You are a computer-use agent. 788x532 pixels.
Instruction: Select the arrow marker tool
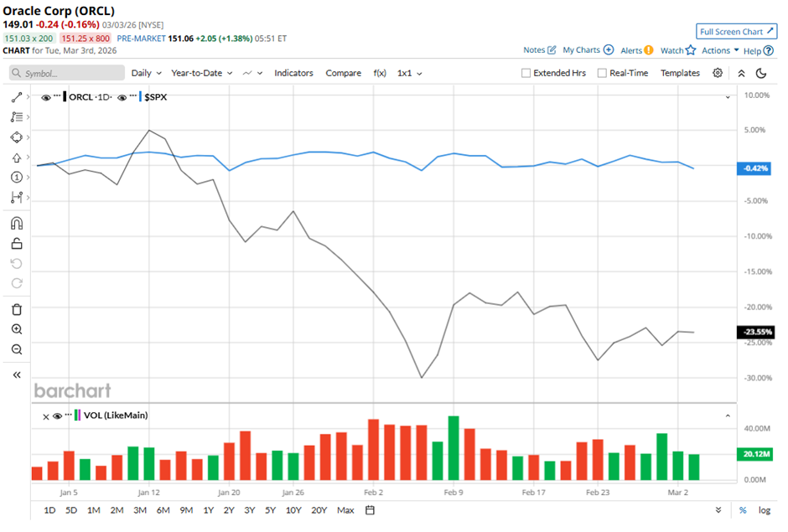[x=17, y=158]
